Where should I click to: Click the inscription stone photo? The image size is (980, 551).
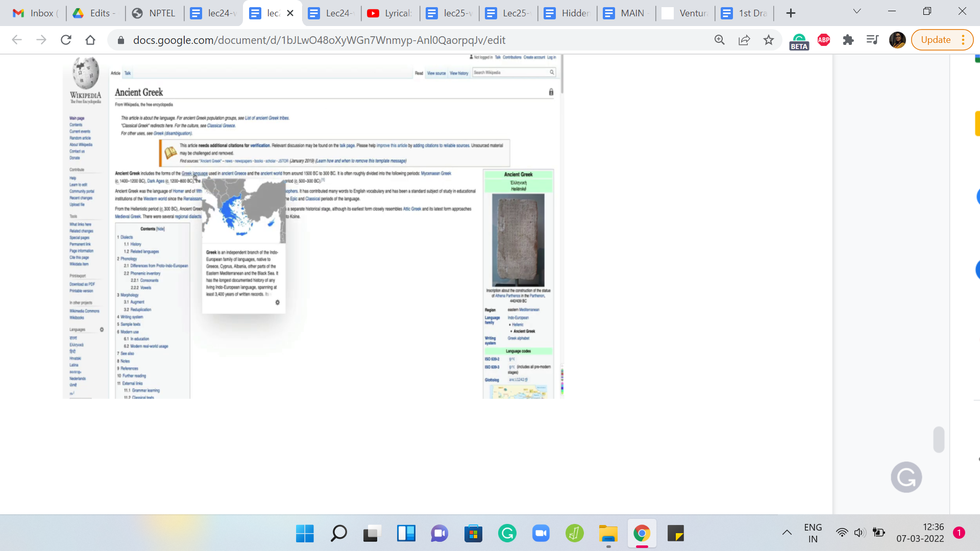pyautogui.click(x=518, y=240)
